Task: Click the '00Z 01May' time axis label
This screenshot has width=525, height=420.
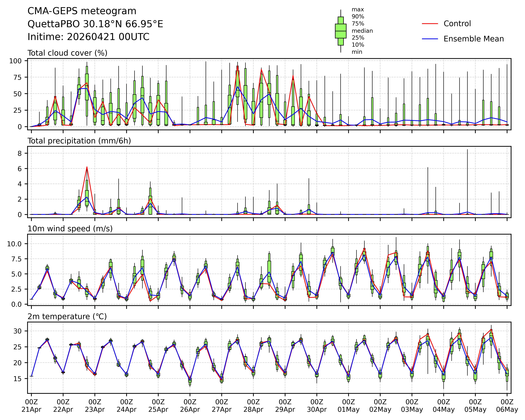Action: (x=348, y=405)
